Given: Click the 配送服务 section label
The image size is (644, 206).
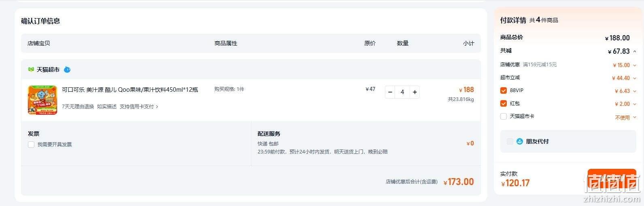Looking at the screenshot, I should [x=269, y=134].
